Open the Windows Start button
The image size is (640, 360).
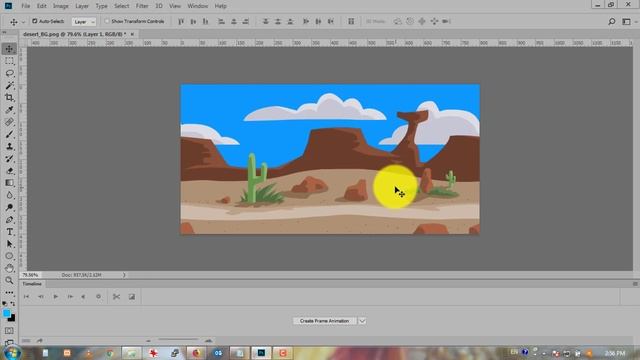coord(11,353)
